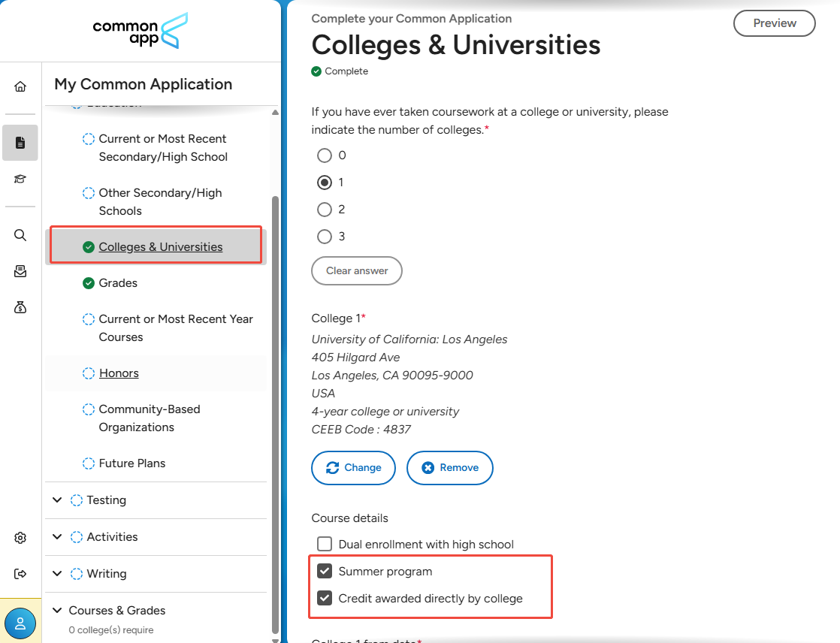
Task: Open the blue user profile avatar
Action: pos(20,623)
